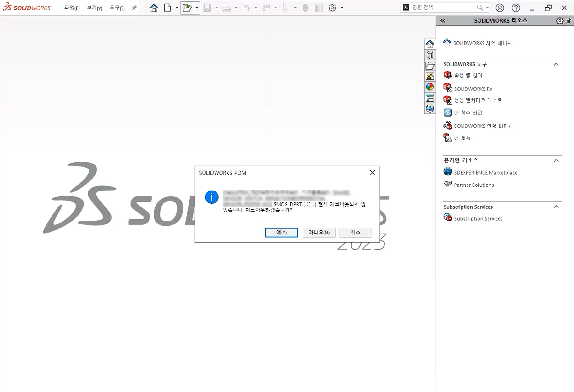Open the Options gear dropdown arrow
574x392 pixels.
click(342, 8)
